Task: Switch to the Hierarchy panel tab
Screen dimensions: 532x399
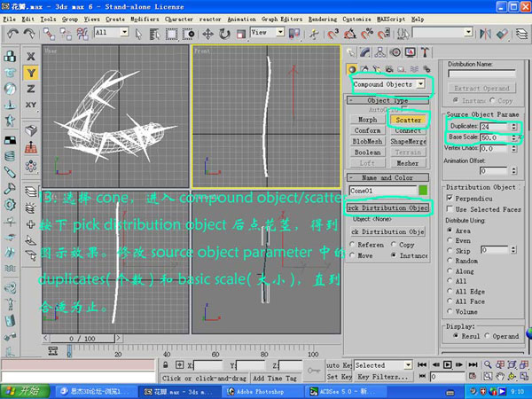Action: tap(380, 52)
